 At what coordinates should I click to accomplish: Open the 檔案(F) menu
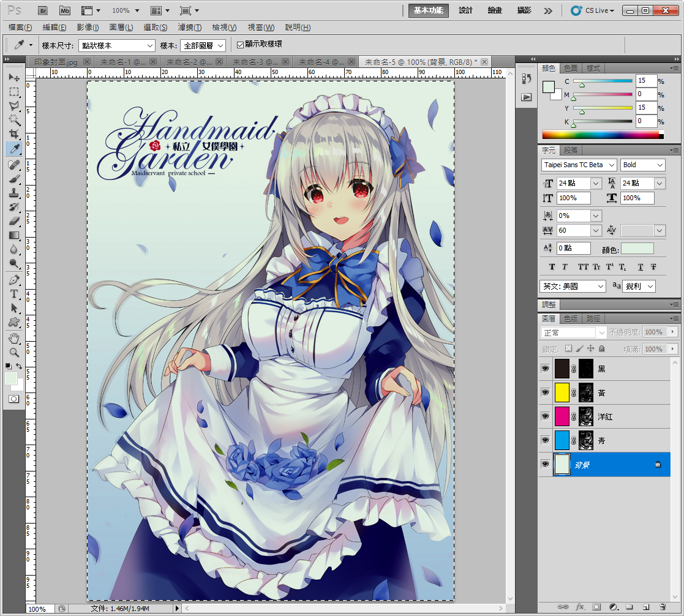[20, 28]
